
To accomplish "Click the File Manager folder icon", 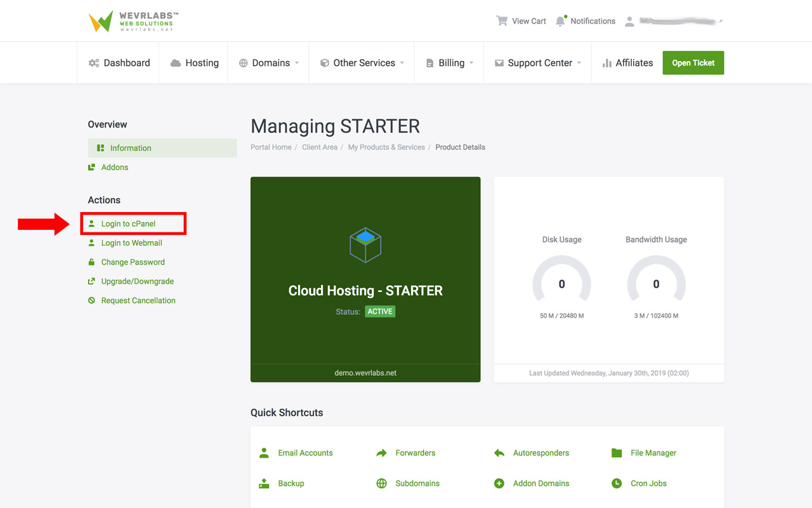I will (x=617, y=453).
